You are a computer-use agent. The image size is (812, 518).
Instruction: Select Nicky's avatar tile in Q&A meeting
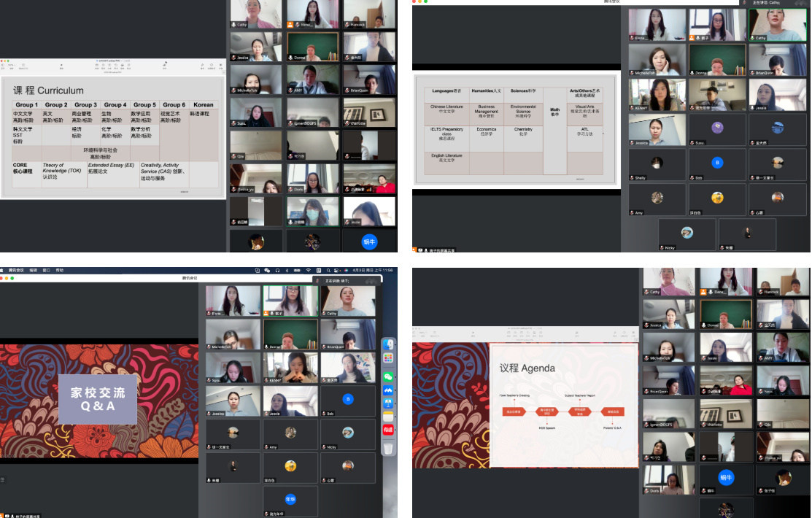pyautogui.click(x=348, y=434)
